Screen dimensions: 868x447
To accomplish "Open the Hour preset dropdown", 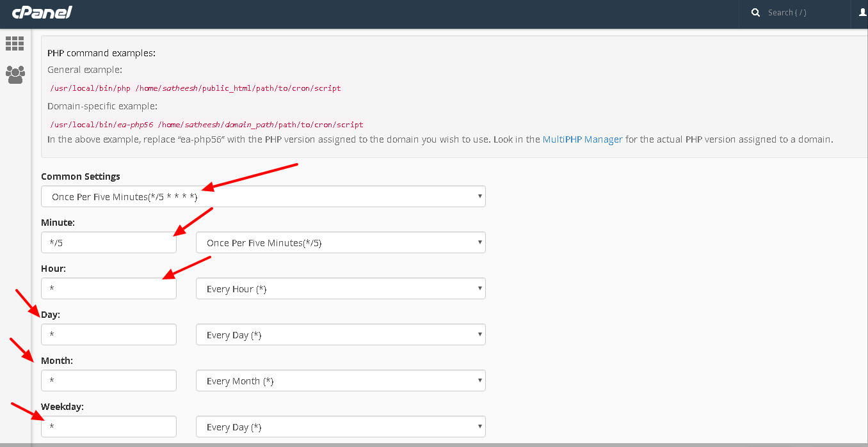I will 341,288.
